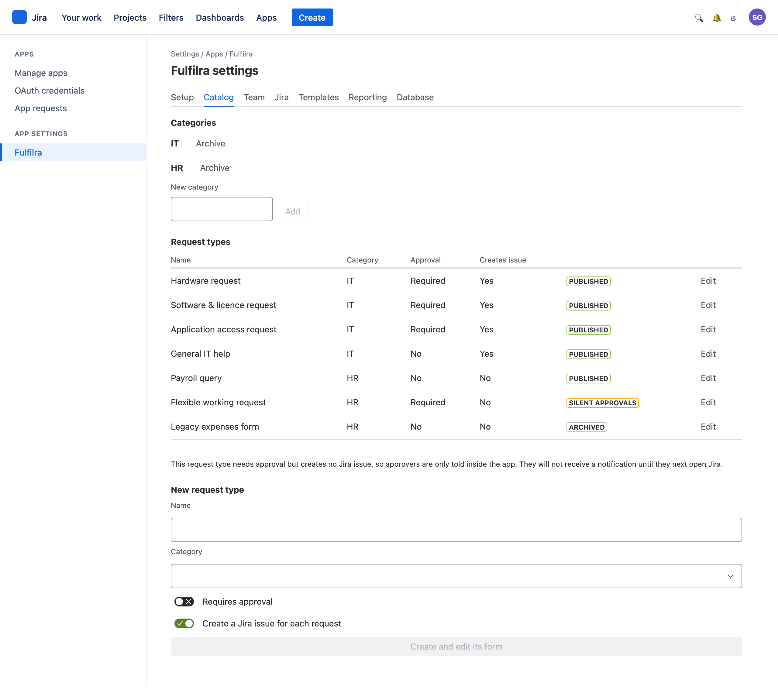
Task: Click the Legacy expenses form name cell
Action: click(x=215, y=427)
